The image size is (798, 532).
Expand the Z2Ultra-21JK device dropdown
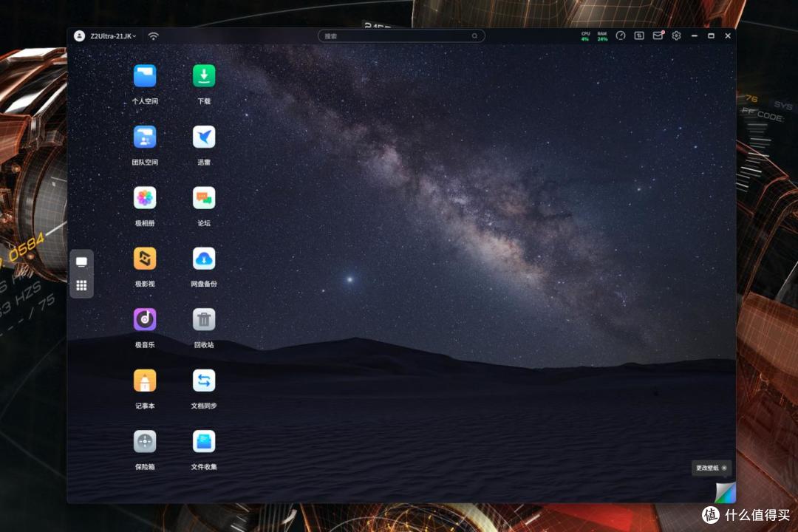click(x=113, y=36)
